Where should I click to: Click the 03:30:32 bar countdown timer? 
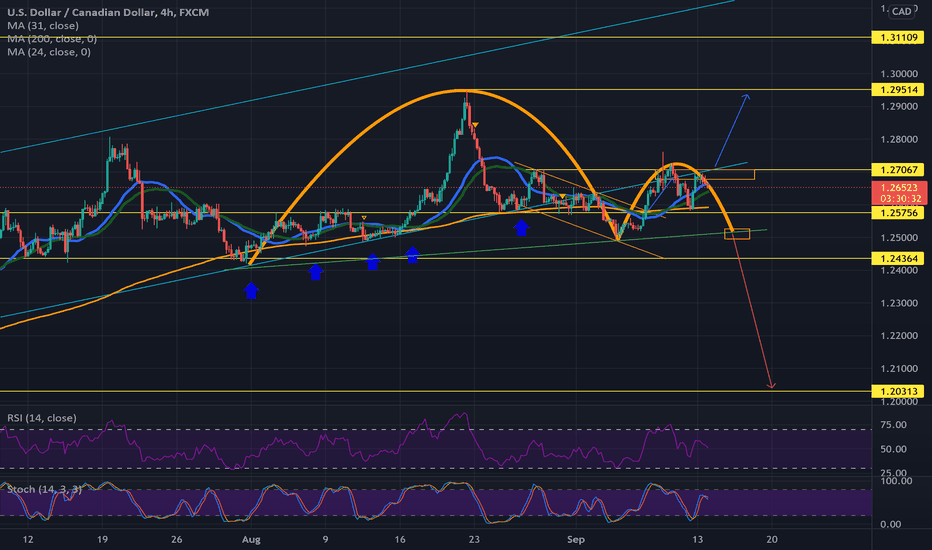click(x=899, y=199)
